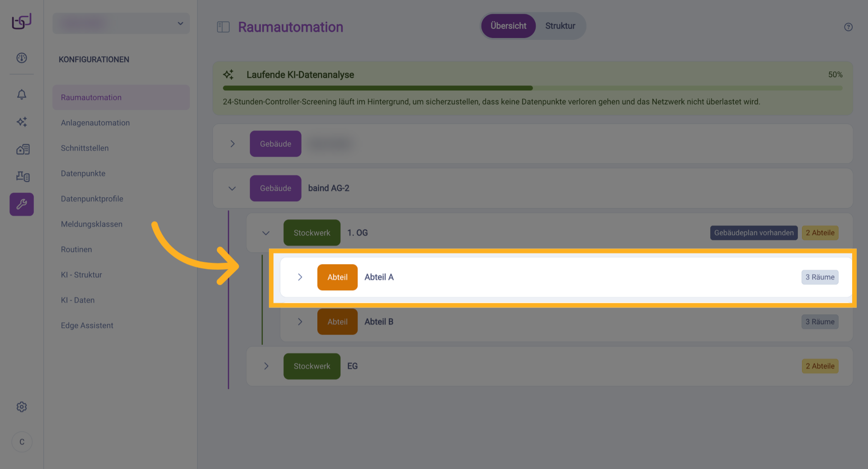
Task: Open the settings gear icon
Action: point(22,407)
